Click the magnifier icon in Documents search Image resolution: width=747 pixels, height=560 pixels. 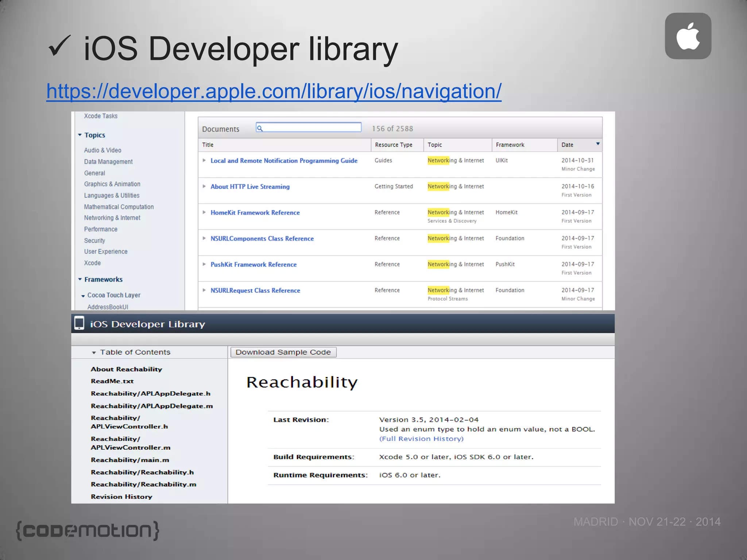pyautogui.click(x=260, y=128)
